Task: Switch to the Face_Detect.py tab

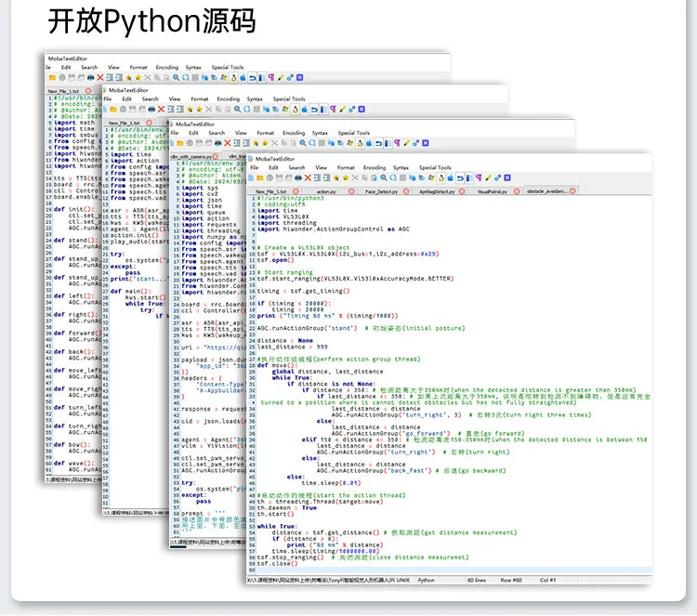Action: pos(381,191)
